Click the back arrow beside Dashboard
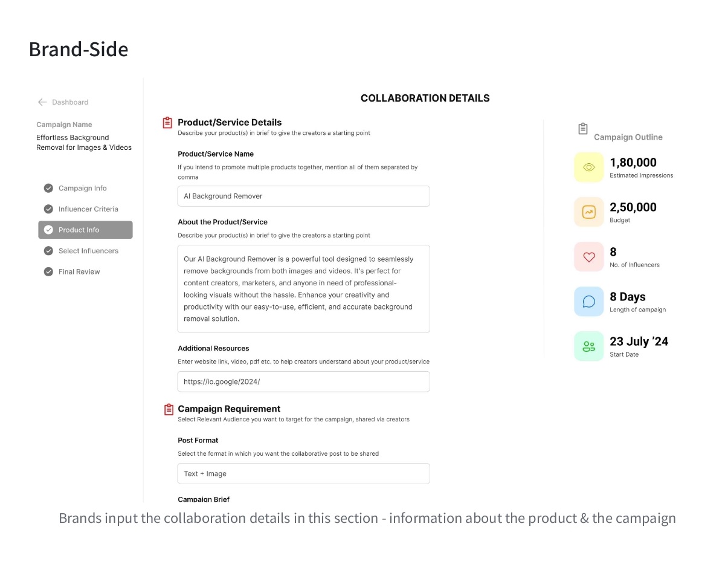 (42, 102)
